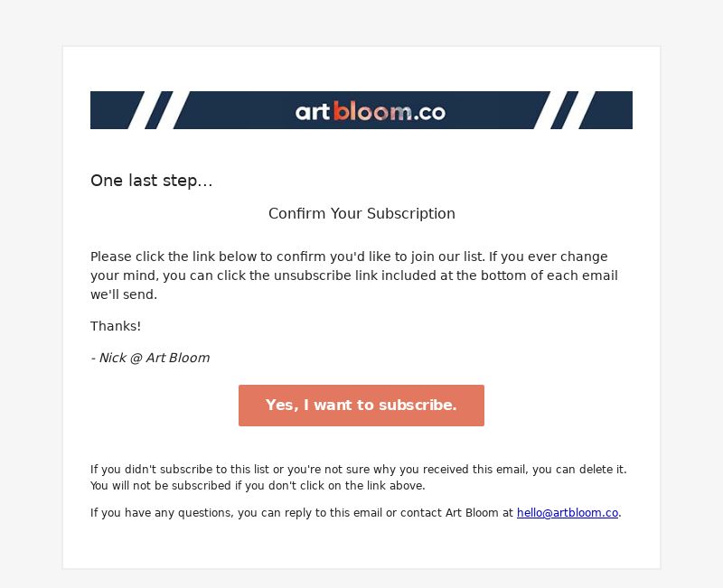
Task: Click the 'Thanks!' line
Action: pyautogui.click(x=116, y=326)
